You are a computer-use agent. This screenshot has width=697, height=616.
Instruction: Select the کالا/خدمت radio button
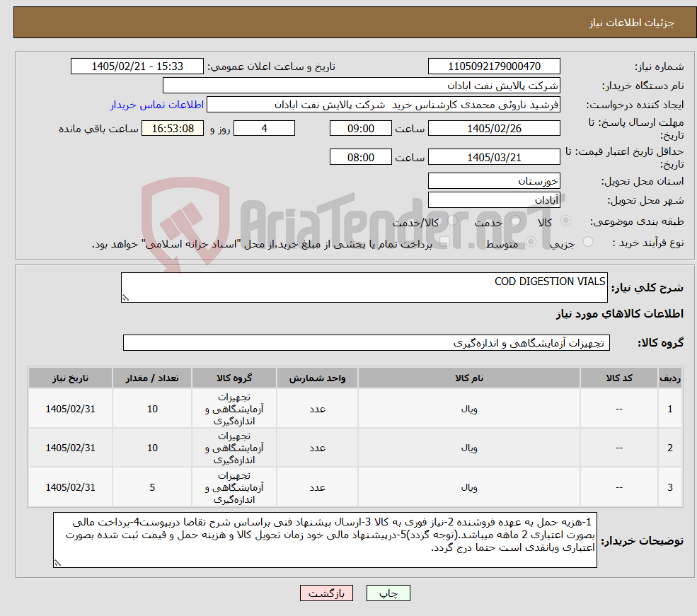click(x=452, y=220)
